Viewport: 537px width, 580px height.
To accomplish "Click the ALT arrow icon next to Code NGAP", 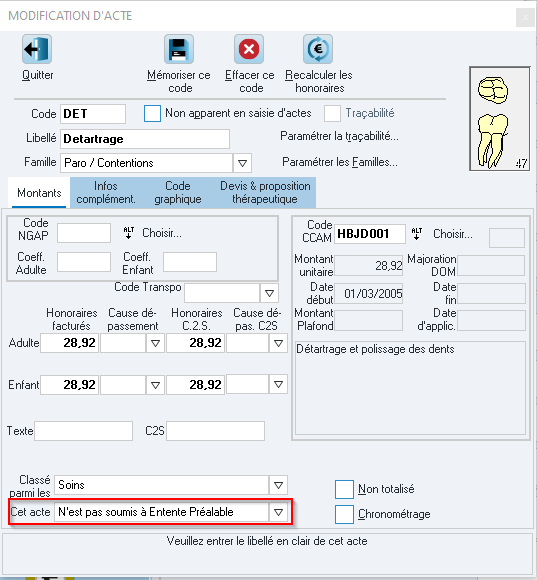I will tap(129, 233).
